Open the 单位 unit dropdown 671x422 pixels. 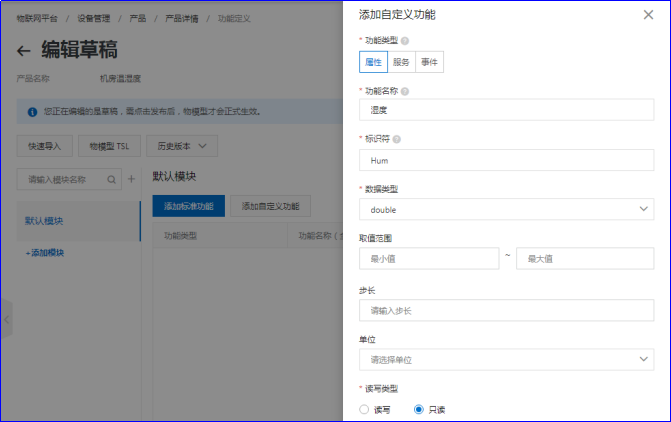[x=506, y=360]
